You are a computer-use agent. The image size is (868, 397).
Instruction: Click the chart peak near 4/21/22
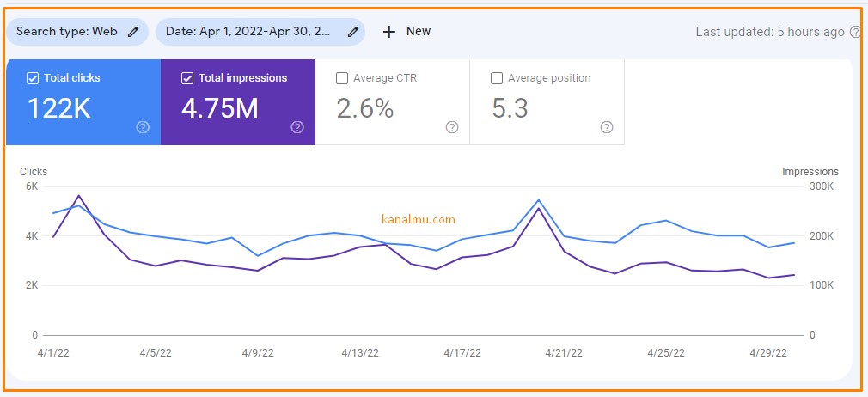point(539,200)
